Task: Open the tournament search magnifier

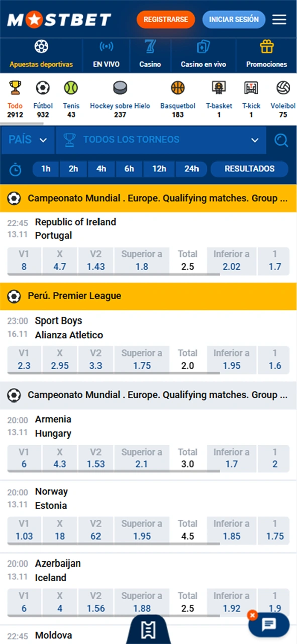Action: coord(281,140)
